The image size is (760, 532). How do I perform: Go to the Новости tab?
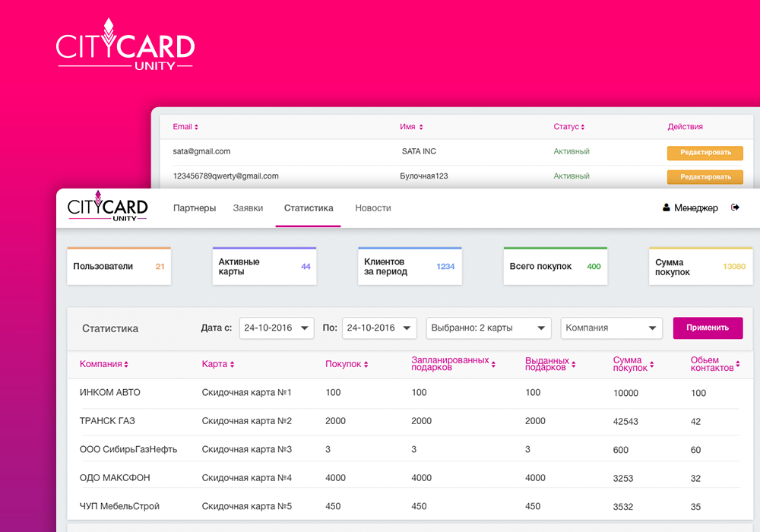coord(373,208)
